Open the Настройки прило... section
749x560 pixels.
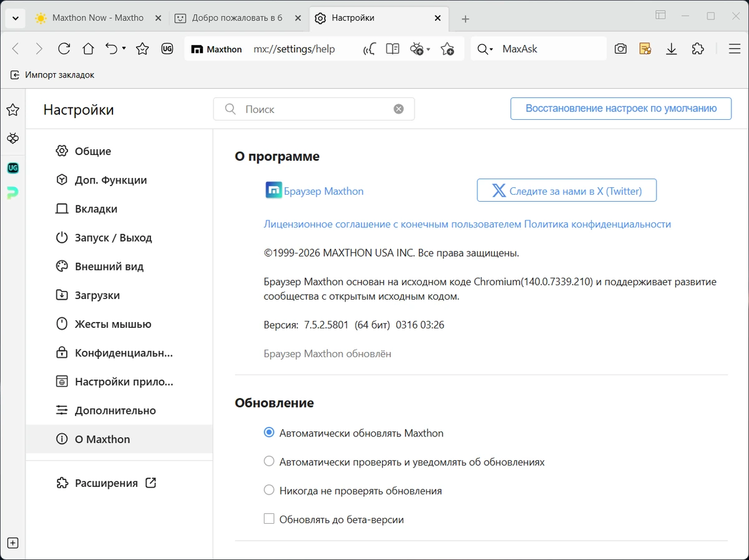[x=119, y=381]
